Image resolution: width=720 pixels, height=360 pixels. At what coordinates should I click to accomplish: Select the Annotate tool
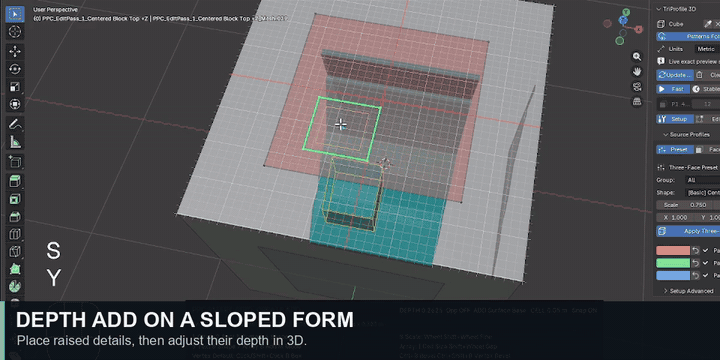coord(15,124)
